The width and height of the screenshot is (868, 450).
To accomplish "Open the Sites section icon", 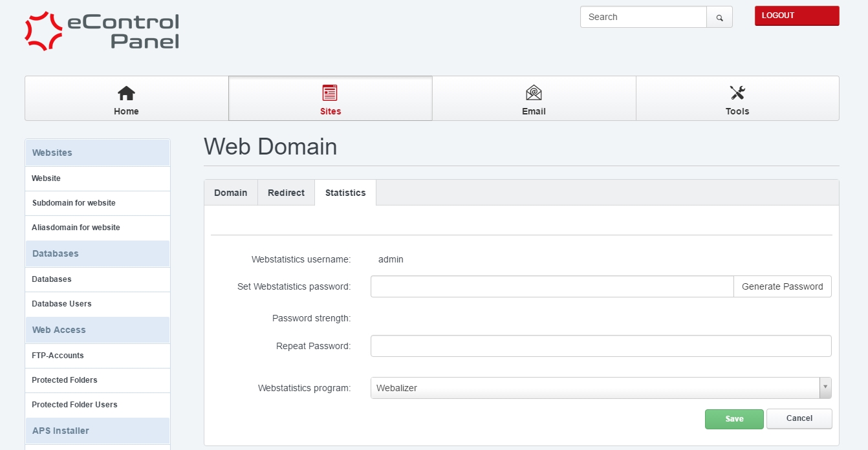I will click(330, 93).
